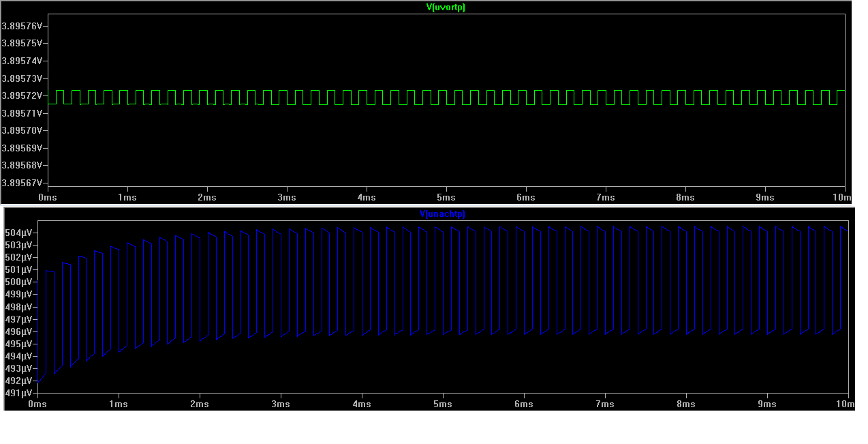
Task: Click the 493µV axis label
Action: [x=19, y=368]
